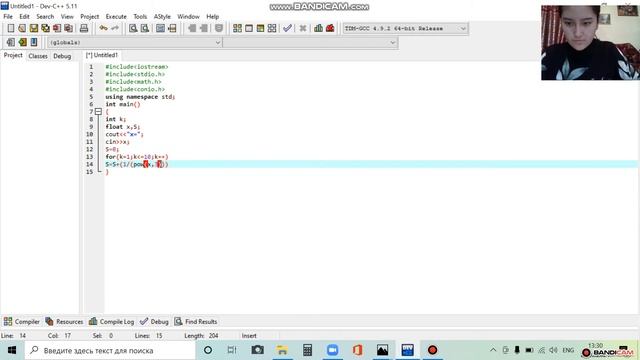Viewport: 640px width, 360px height.
Task: Run syntax check with the checkmark icon
Action: coord(287,28)
